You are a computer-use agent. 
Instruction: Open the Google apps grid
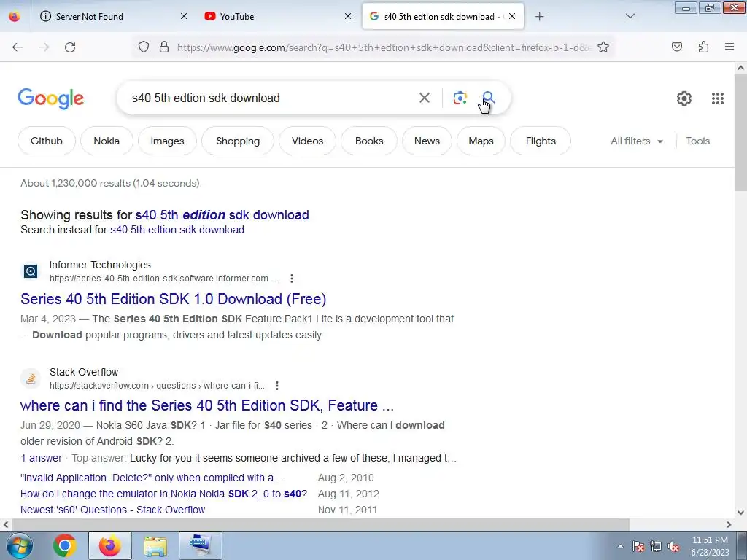point(718,98)
